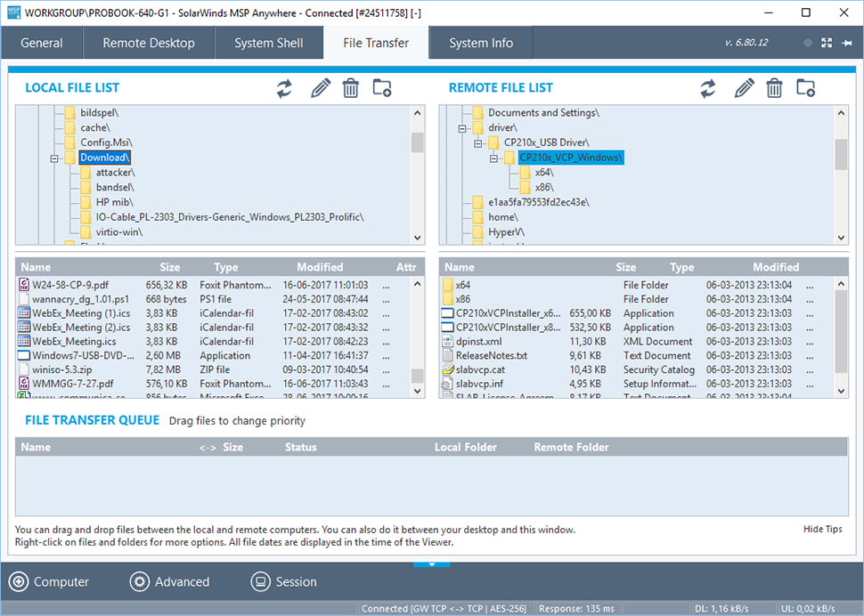Viewport: 864px width, 616px height.
Task: Toggle fullscreen icon in the header
Action: (827, 43)
